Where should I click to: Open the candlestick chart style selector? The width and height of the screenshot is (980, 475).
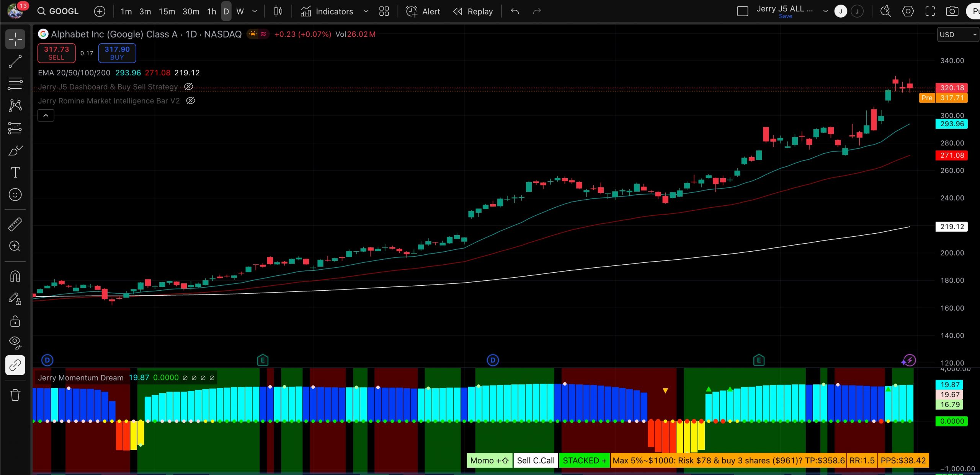278,11
